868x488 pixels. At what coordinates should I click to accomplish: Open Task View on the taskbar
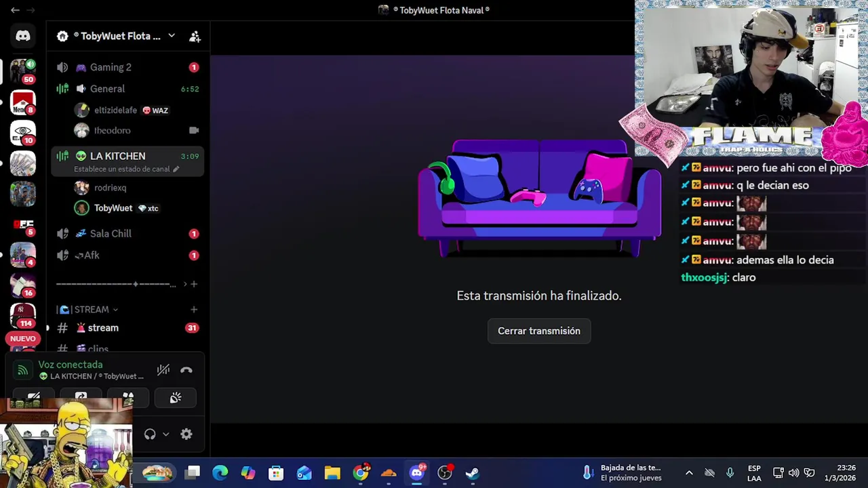click(193, 472)
